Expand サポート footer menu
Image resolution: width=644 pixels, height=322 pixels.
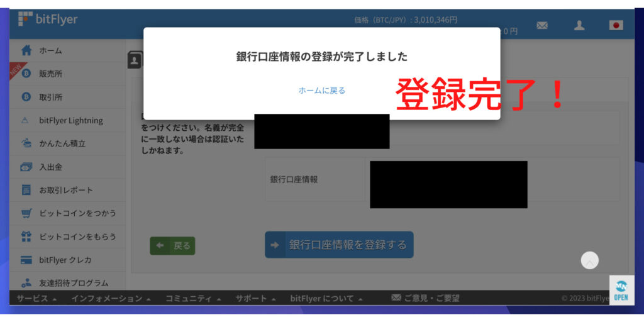click(x=255, y=298)
